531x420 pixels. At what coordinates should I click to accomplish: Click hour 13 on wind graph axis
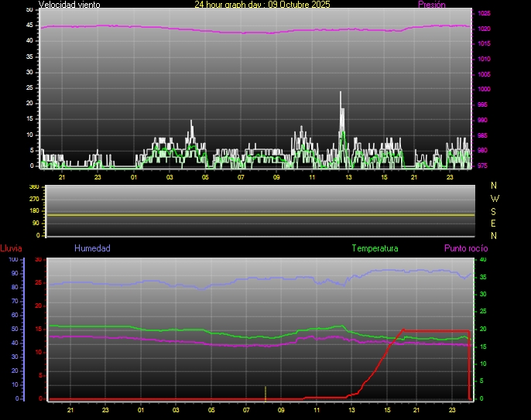coord(348,177)
